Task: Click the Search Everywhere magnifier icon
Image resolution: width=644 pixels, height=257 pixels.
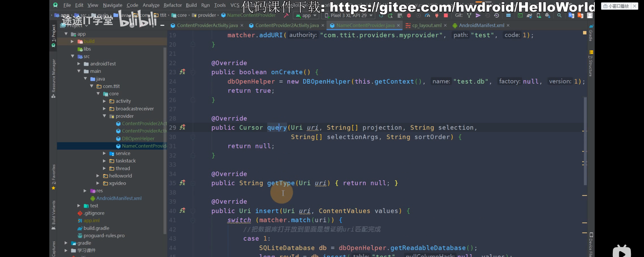Action: pyautogui.click(x=559, y=15)
